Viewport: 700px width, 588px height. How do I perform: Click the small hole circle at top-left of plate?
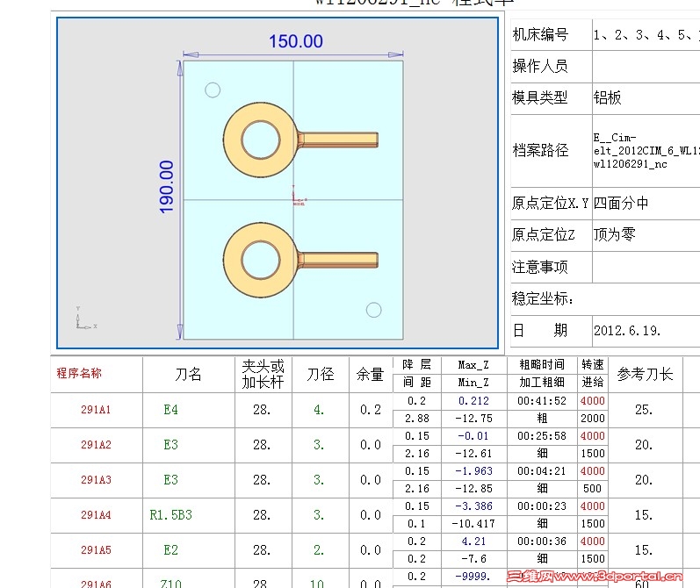[213, 90]
